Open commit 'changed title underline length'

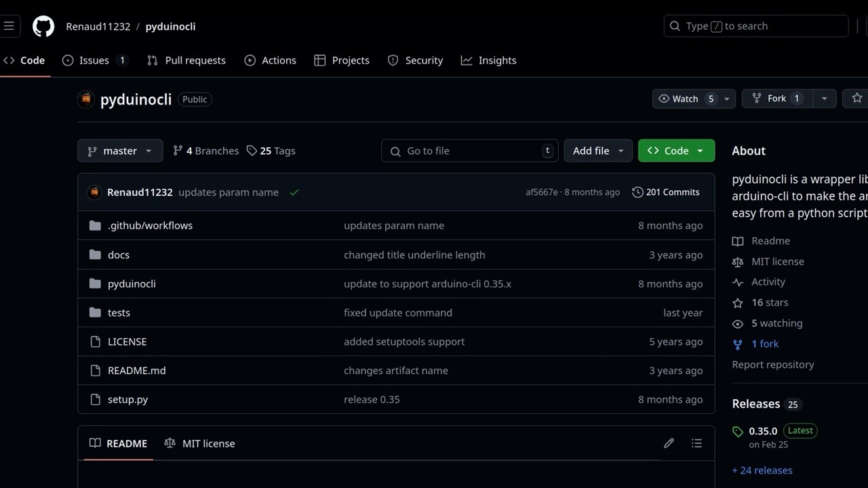[414, 255]
